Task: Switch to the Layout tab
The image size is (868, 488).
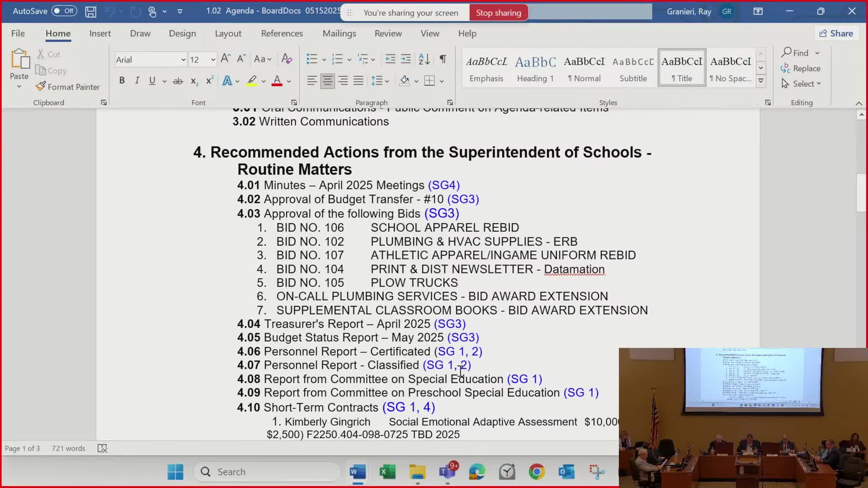Action: 228,33
